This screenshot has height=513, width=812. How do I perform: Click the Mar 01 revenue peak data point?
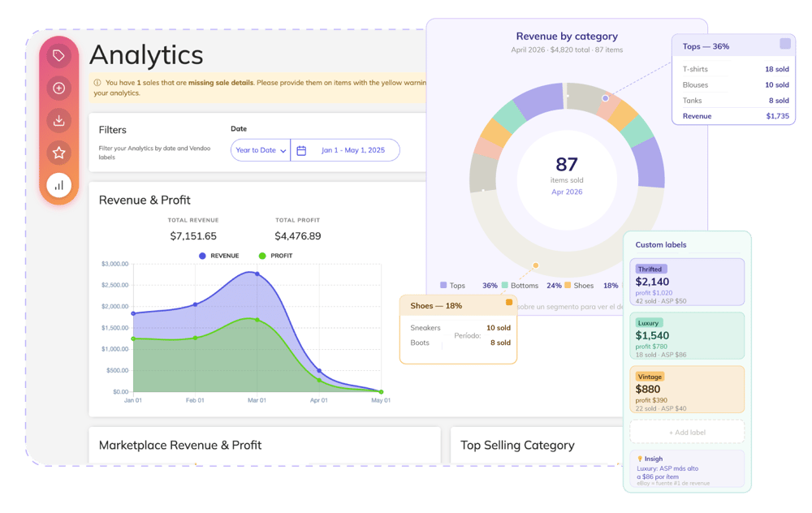pos(257,274)
